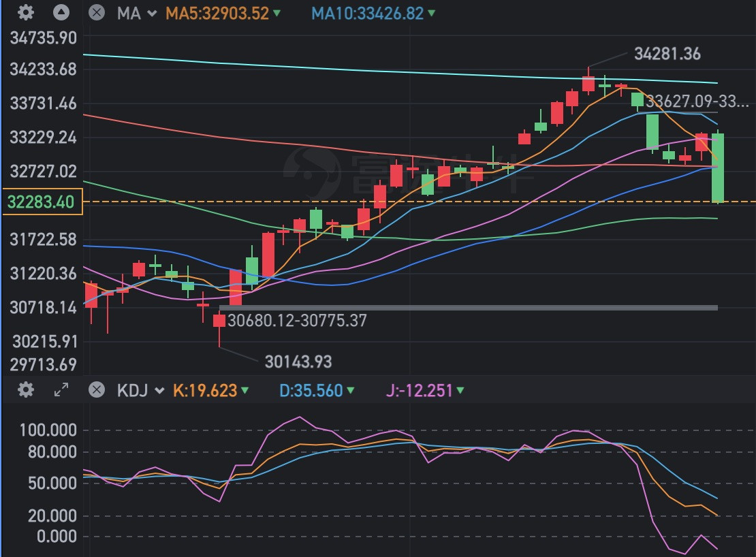Open MA indicator settings gear

click(26, 12)
